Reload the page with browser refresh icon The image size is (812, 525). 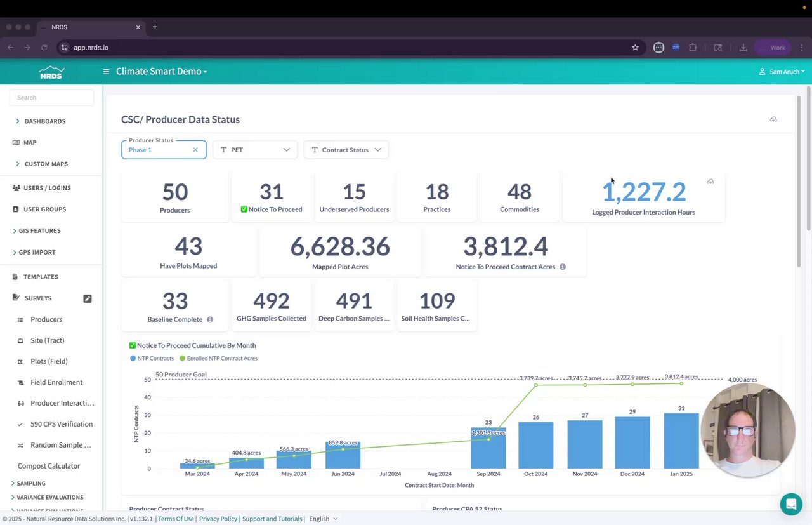(44, 48)
